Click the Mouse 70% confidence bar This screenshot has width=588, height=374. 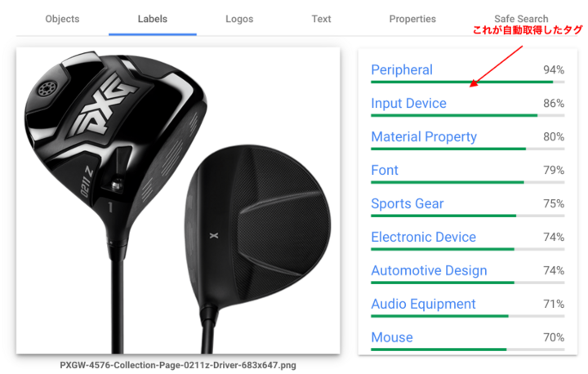(468, 350)
